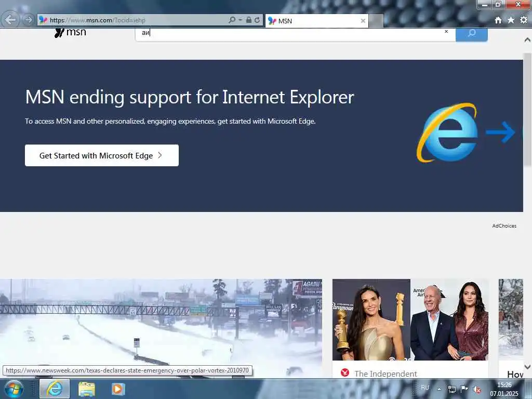
Task: Open a new tab with the blank tab button
Action: click(376, 21)
